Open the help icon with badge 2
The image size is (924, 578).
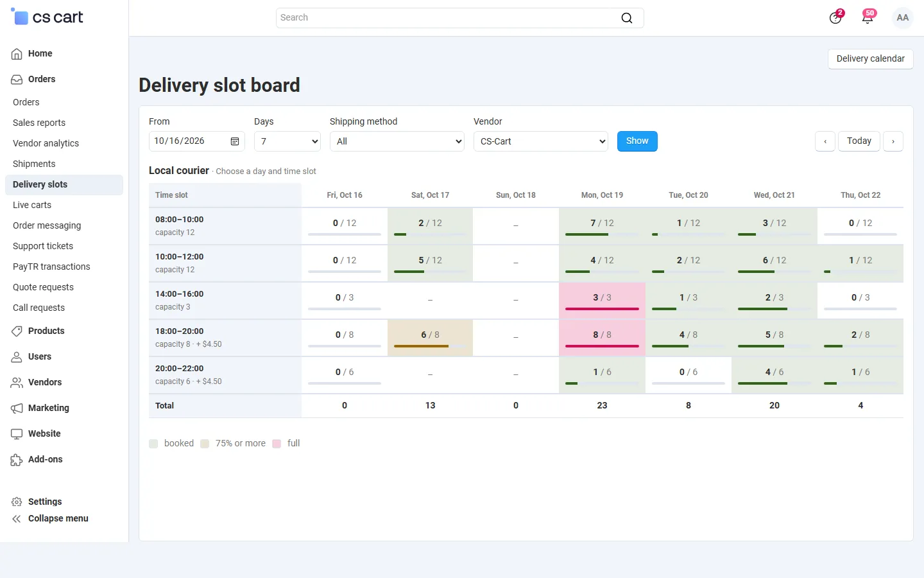point(835,17)
